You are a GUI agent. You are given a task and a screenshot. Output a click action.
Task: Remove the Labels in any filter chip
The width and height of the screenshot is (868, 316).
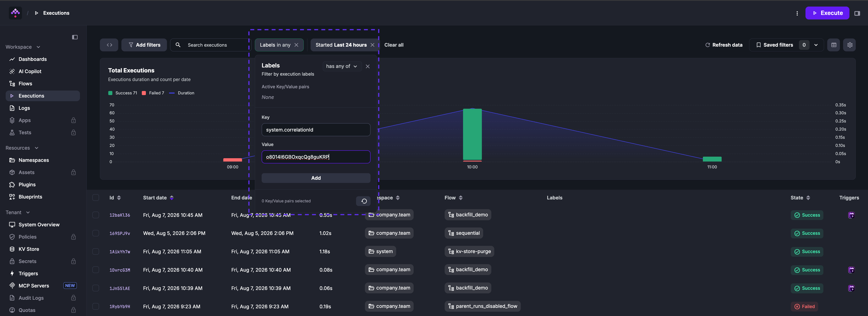pos(296,45)
